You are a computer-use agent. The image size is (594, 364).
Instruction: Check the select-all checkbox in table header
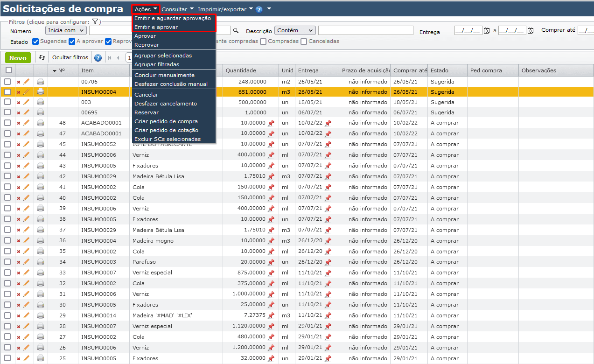click(8, 70)
